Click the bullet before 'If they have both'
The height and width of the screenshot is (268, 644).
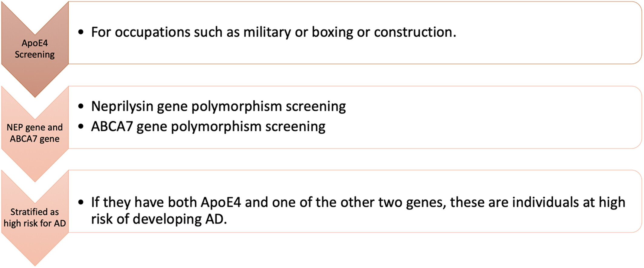[80, 202]
